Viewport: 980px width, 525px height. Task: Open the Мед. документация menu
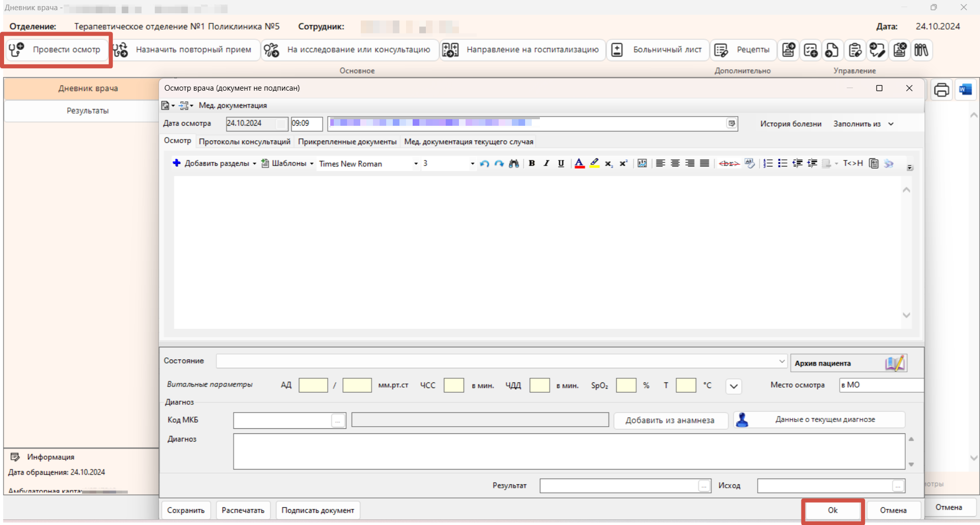pos(233,105)
